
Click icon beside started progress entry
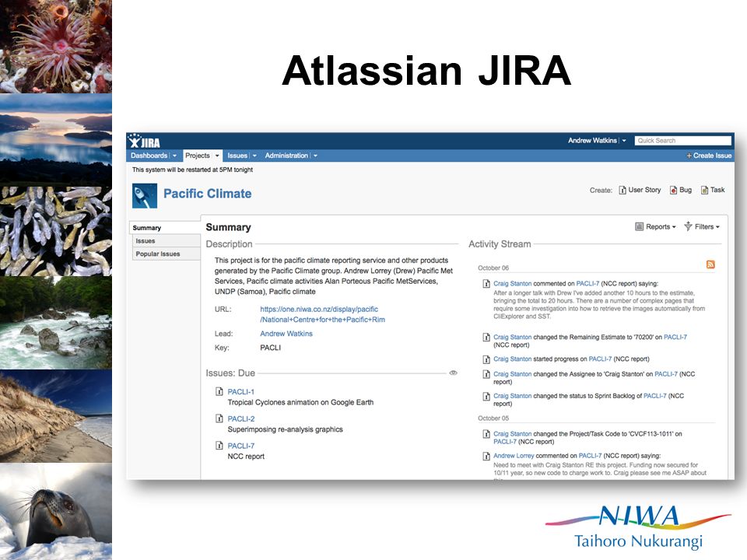[486, 359]
